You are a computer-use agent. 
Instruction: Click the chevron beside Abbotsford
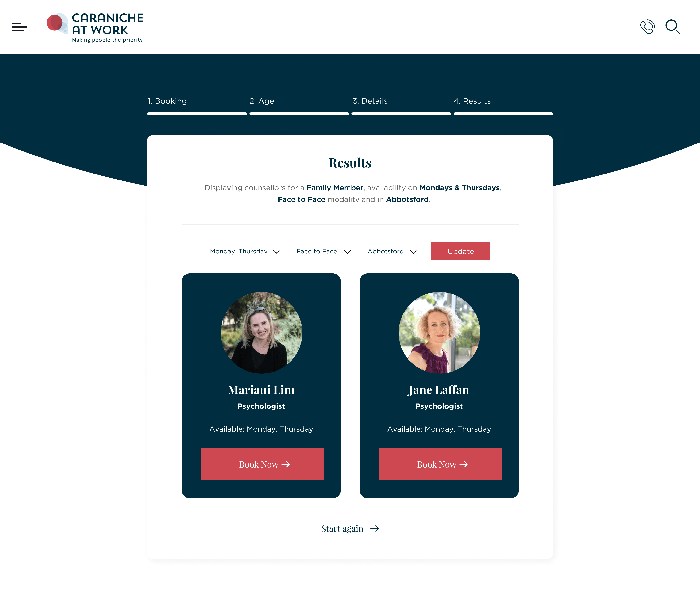413,252
